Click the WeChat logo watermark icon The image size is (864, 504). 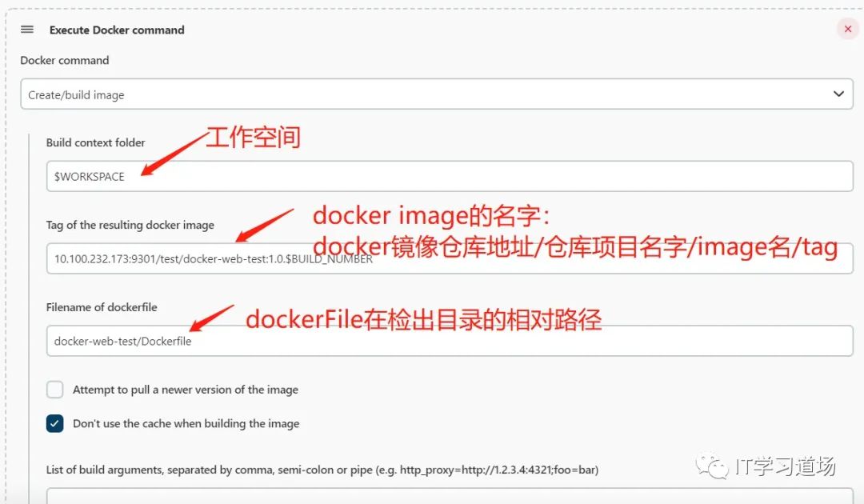point(711,466)
